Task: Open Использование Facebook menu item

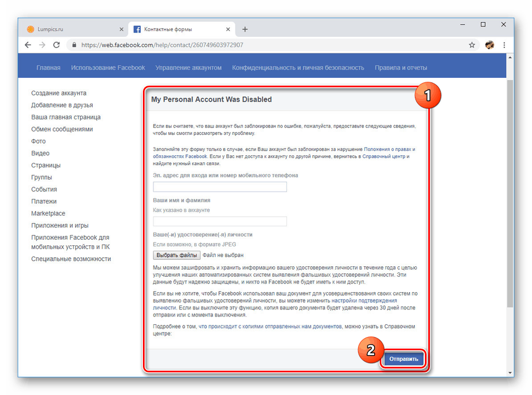Action: click(108, 67)
